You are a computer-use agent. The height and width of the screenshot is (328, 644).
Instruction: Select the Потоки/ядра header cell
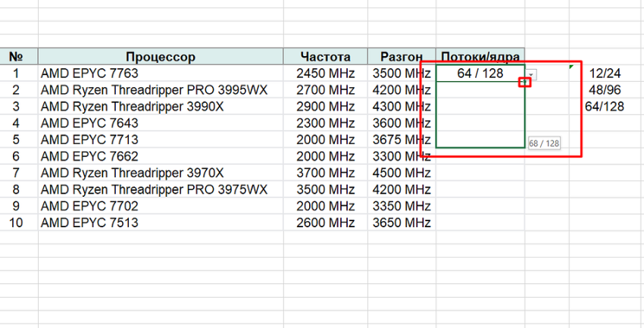480,57
